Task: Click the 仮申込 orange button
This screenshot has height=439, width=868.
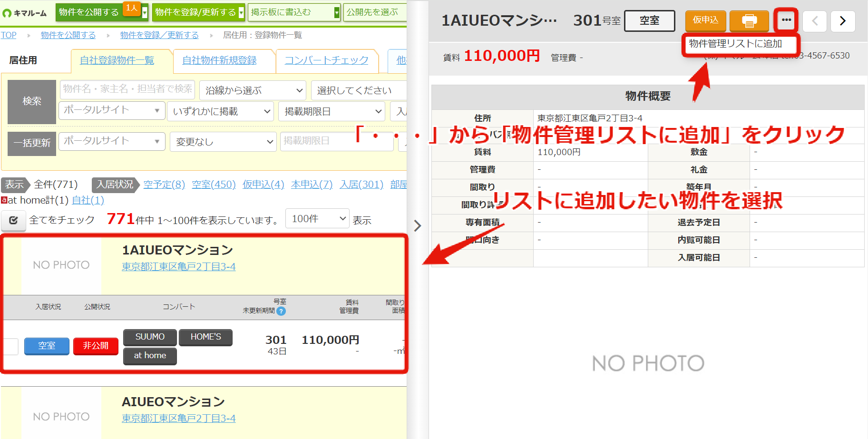Action: click(x=705, y=20)
